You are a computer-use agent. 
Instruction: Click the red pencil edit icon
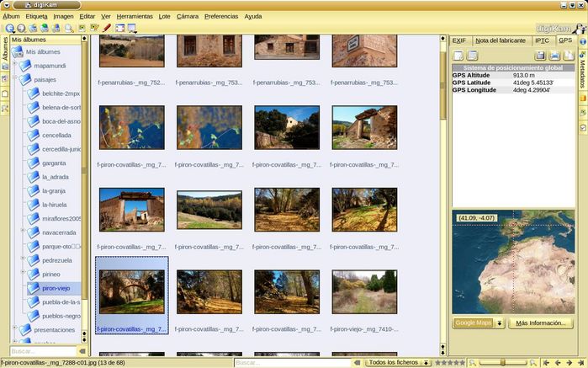107,28
